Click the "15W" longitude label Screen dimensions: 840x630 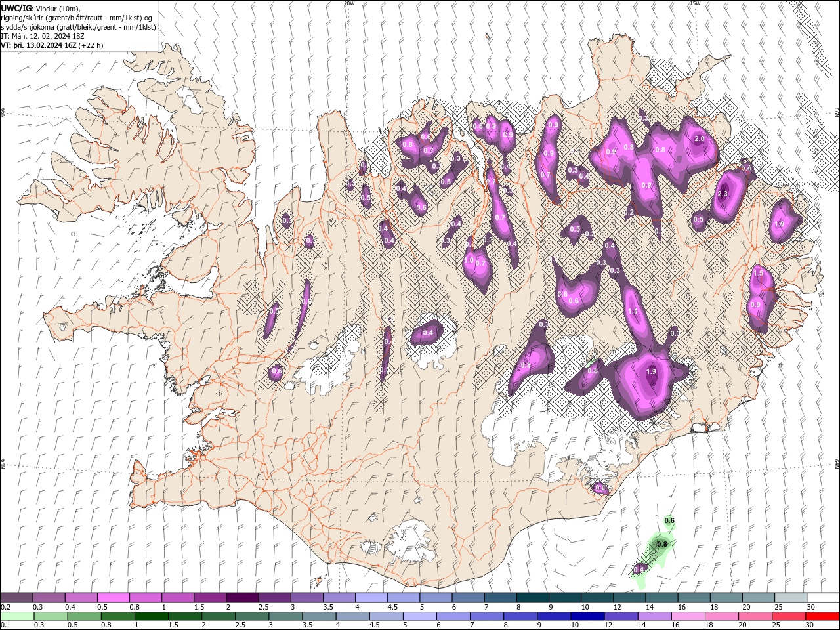[695, 3]
